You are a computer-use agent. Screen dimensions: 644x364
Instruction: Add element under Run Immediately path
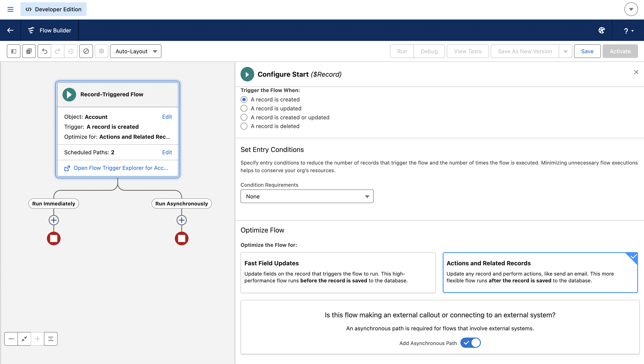[54, 220]
